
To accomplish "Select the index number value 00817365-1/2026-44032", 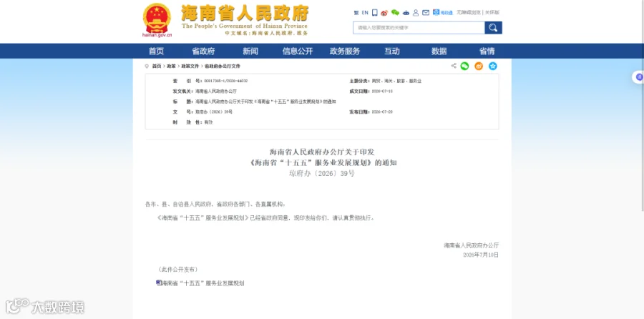I will (x=226, y=82).
